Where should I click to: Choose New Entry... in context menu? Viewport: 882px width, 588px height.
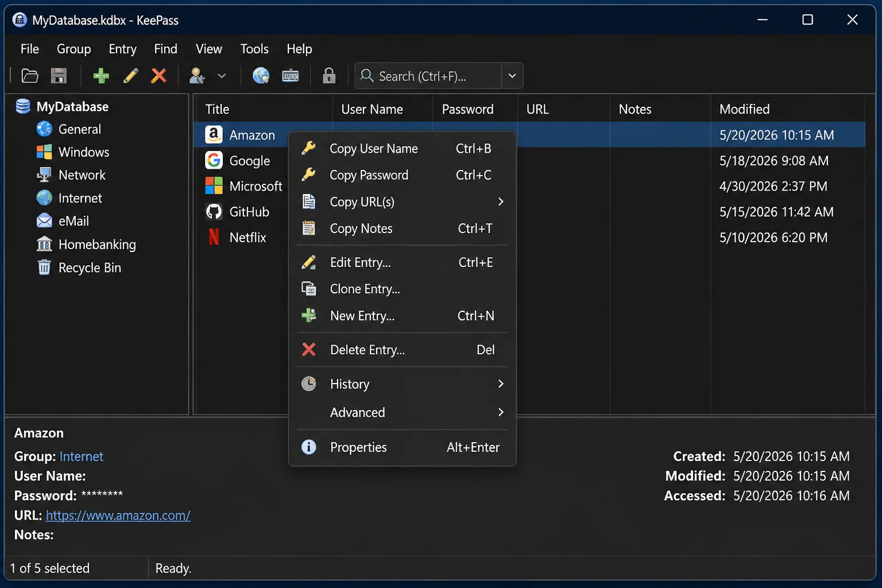click(x=402, y=316)
